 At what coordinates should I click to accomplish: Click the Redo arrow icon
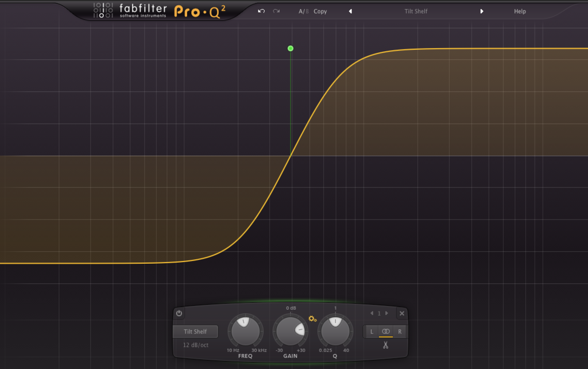pyautogui.click(x=276, y=11)
